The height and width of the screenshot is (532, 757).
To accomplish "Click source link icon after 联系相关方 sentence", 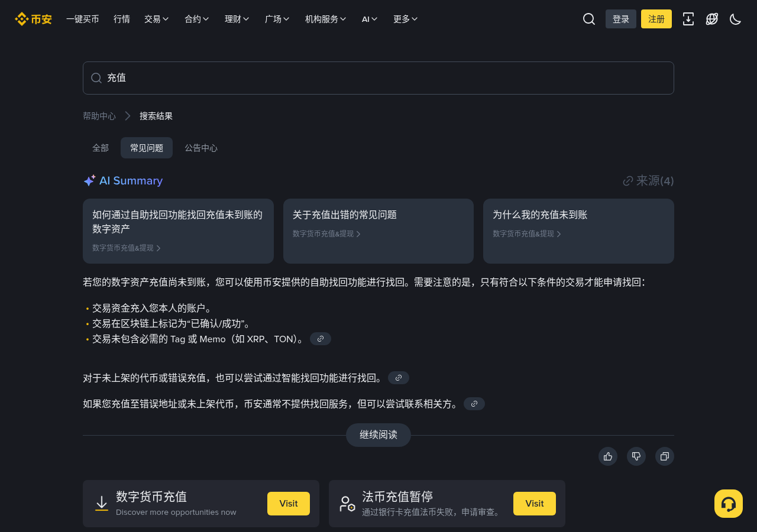I will pos(474,404).
